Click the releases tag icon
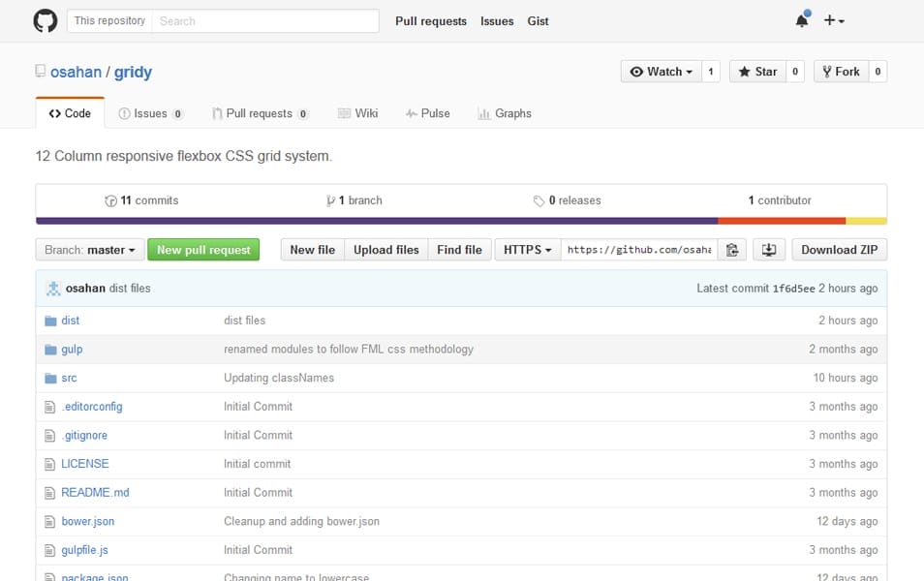924x581 pixels. click(539, 201)
